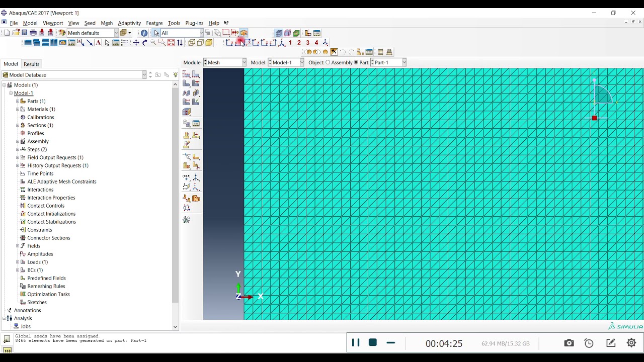Stop the screen recording
The image size is (644, 362).
coord(373,342)
